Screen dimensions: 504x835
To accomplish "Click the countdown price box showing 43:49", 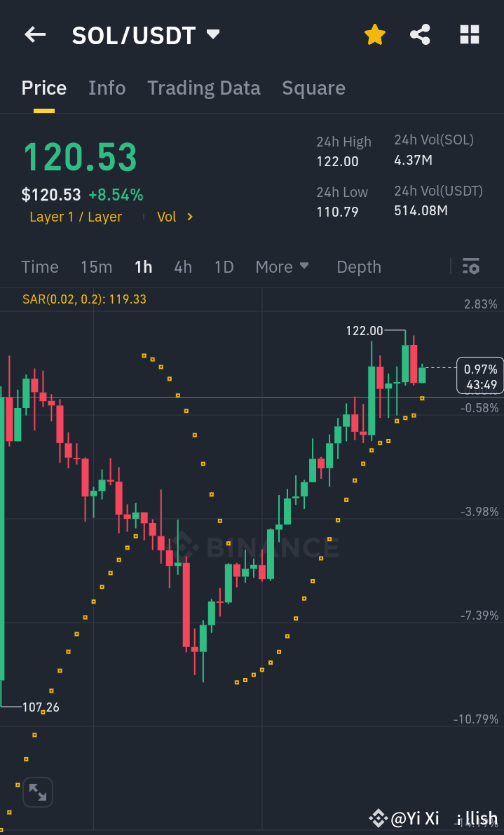I will pos(479,375).
